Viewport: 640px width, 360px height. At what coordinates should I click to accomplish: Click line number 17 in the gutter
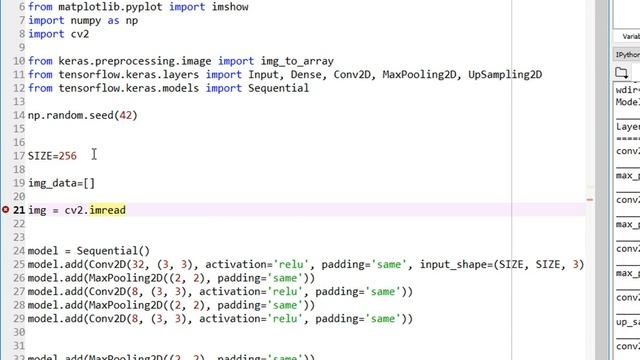[x=19, y=156]
